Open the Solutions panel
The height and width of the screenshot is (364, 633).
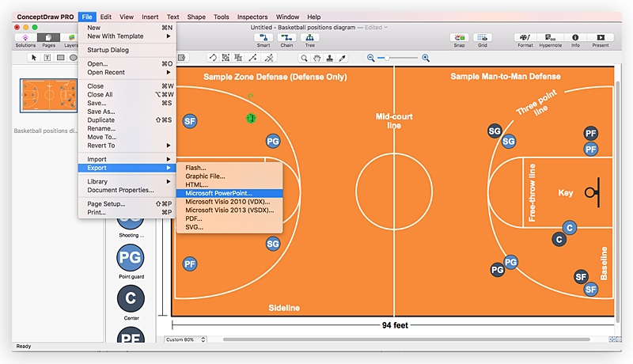[25, 37]
